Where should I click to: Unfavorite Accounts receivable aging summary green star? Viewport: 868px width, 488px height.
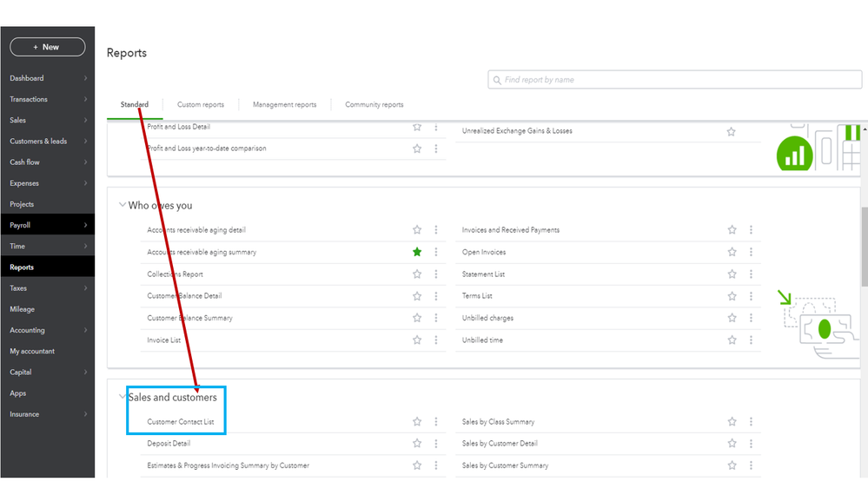(417, 253)
